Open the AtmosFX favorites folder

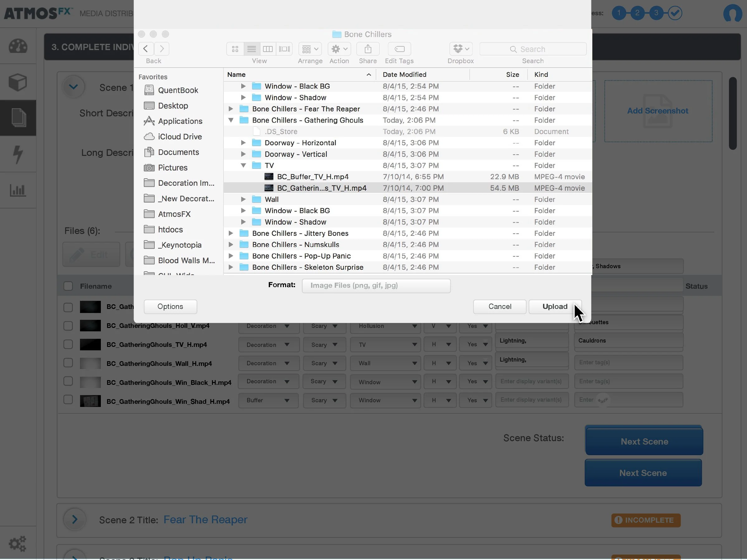(x=167, y=214)
